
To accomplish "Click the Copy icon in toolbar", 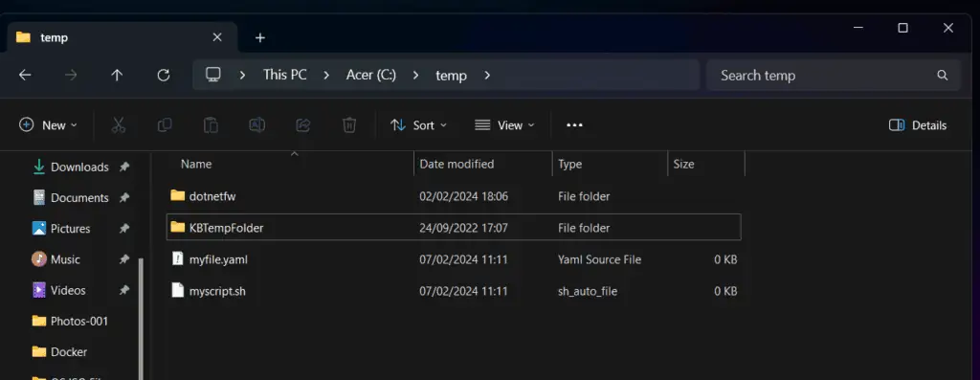I will pos(165,125).
